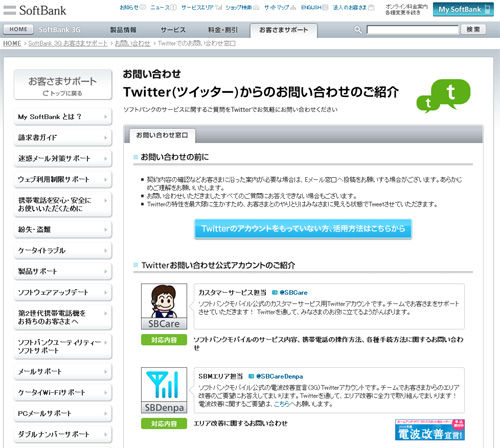Click the お問い合わせ breadcrumb link

[x=133, y=43]
